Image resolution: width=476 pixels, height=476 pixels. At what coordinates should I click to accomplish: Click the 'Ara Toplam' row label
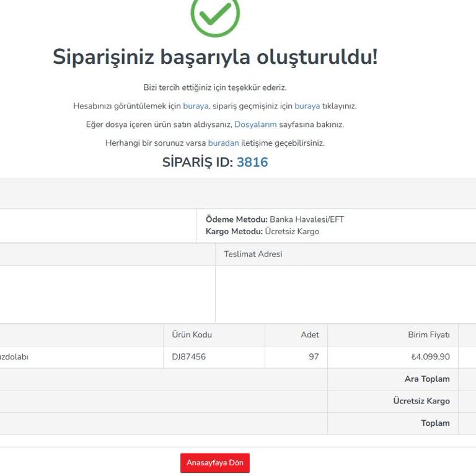pos(427,379)
